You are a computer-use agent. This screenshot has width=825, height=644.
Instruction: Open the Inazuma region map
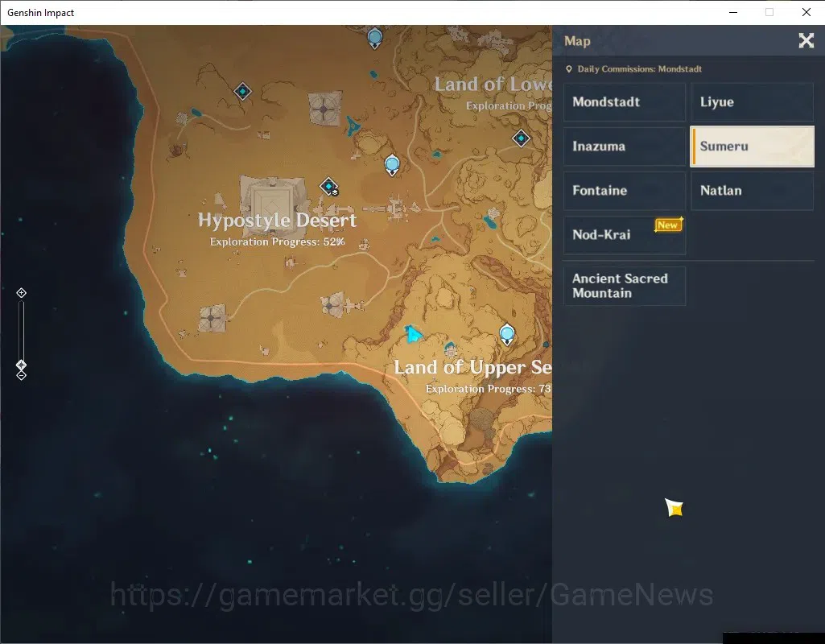[x=625, y=147]
